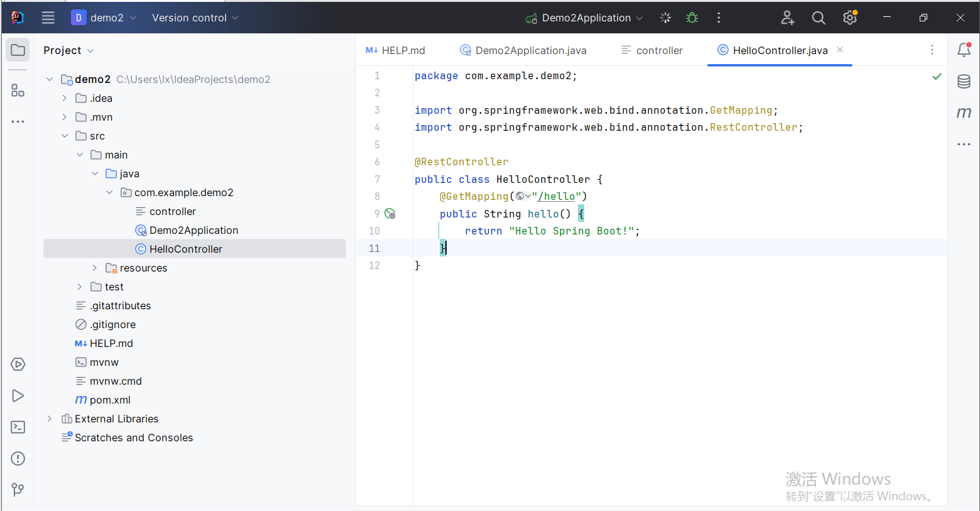980x511 pixels.
Task: Open the Services tool window
Action: [x=18, y=365]
